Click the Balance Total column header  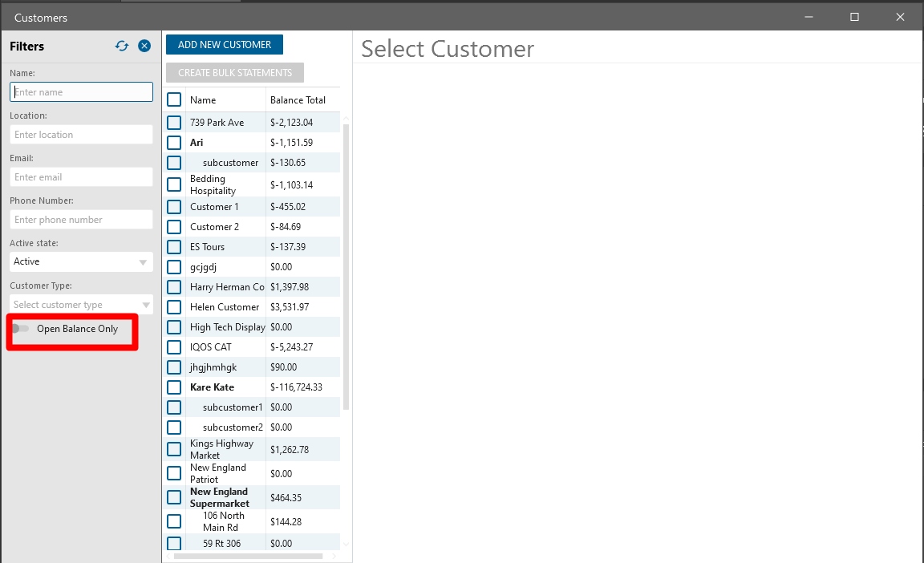(298, 100)
